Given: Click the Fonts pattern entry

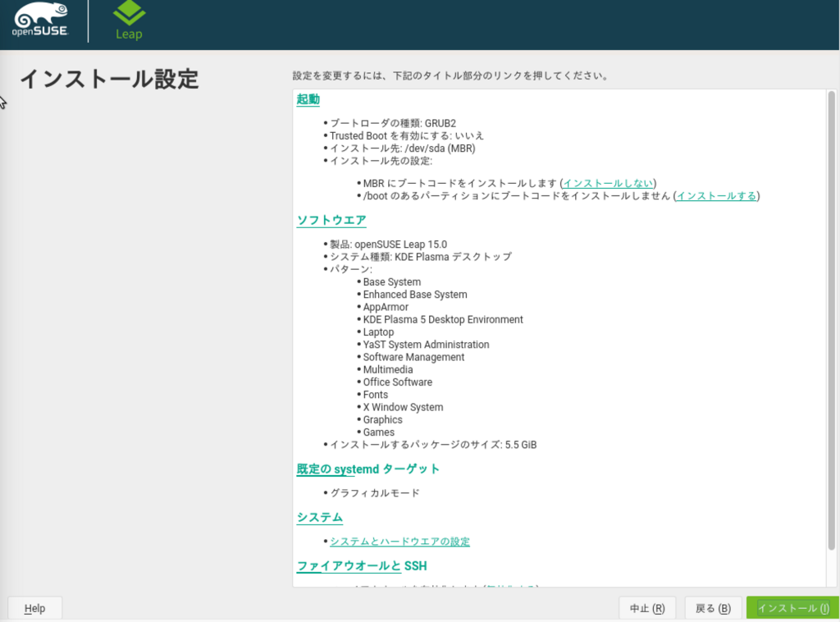Looking at the screenshot, I should point(375,395).
